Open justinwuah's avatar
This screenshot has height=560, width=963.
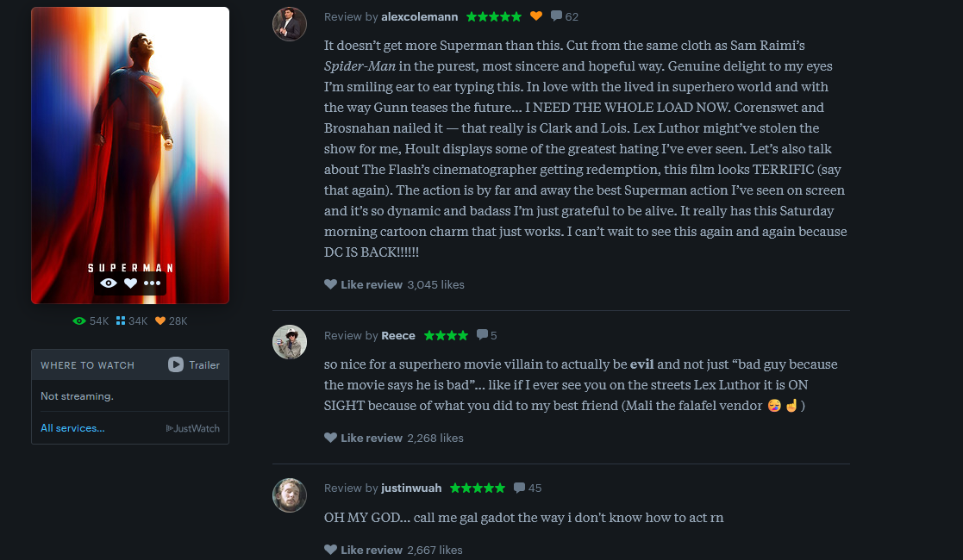(x=290, y=495)
